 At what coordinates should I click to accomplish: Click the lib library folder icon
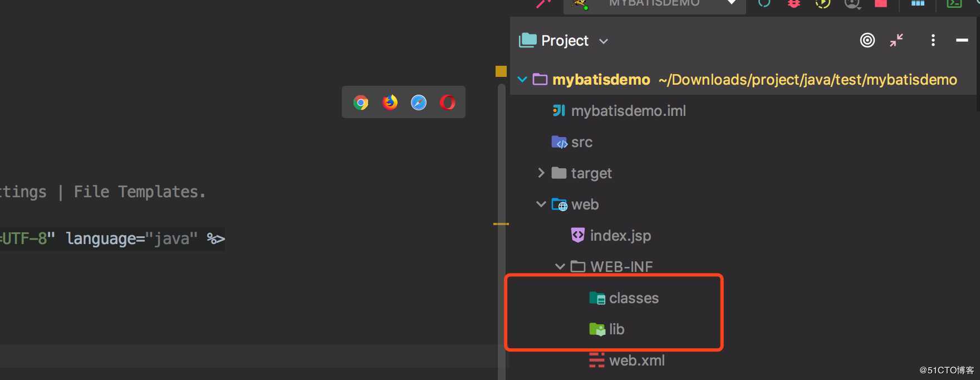[597, 329]
